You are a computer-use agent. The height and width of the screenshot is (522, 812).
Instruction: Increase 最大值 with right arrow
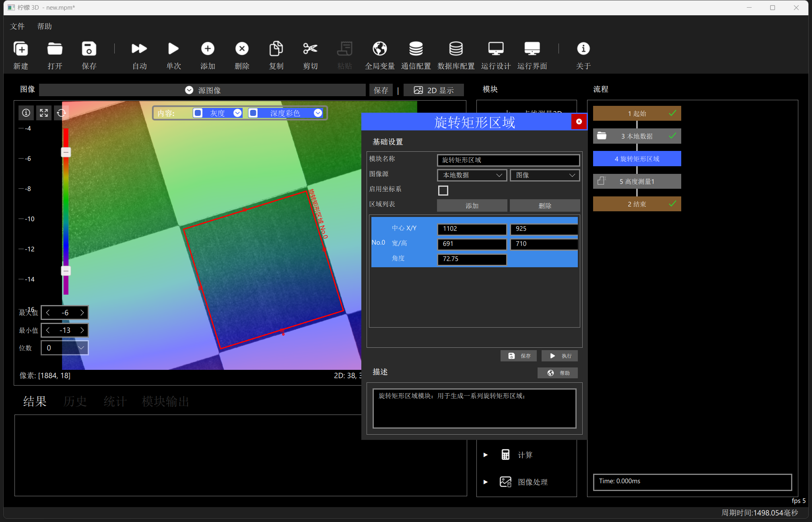pos(82,313)
